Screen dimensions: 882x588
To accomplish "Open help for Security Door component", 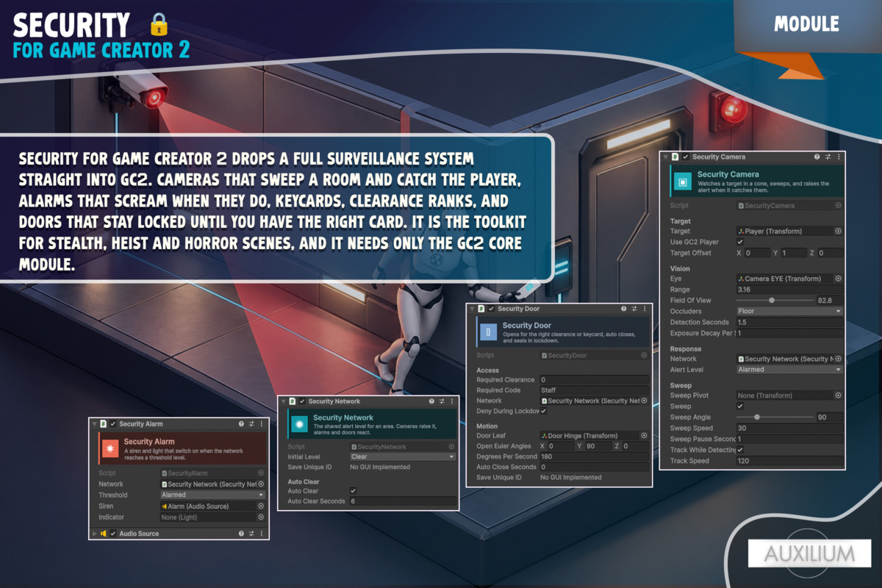I will pyautogui.click(x=623, y=309).
